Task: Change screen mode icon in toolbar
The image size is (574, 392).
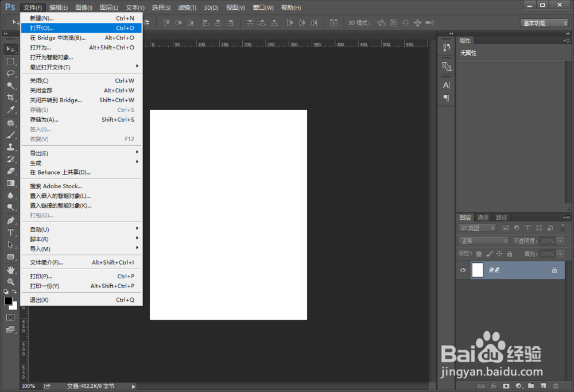Action: 10,330
